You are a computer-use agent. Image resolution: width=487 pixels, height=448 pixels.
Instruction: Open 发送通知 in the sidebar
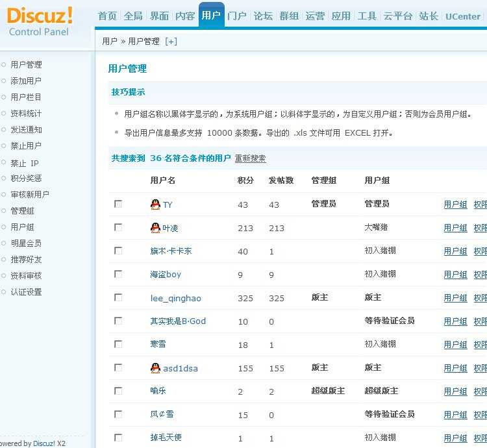point(26,129)
